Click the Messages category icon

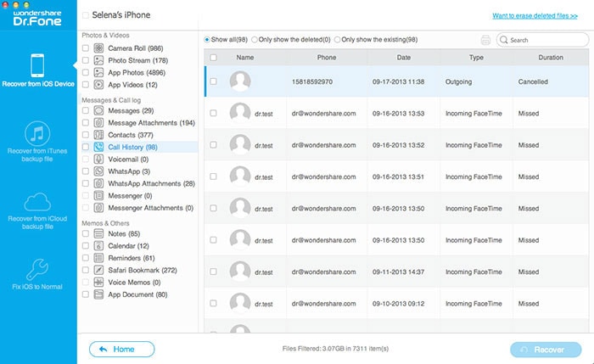tap(98, 110)
